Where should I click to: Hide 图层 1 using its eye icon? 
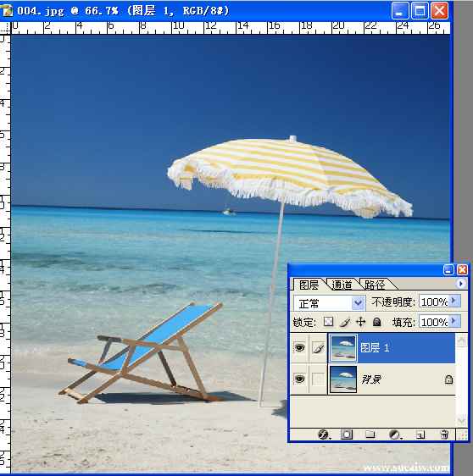pos(299,347)
